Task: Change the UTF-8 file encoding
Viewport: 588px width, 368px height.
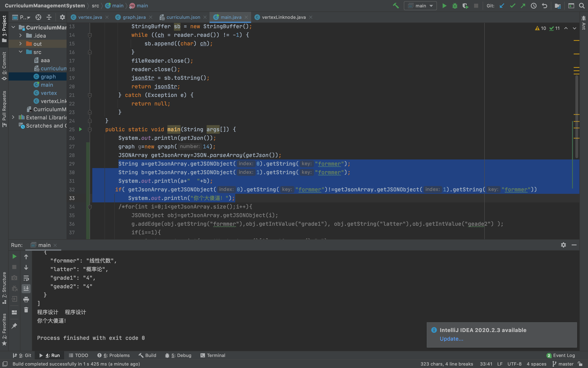Action: (514, 364)
